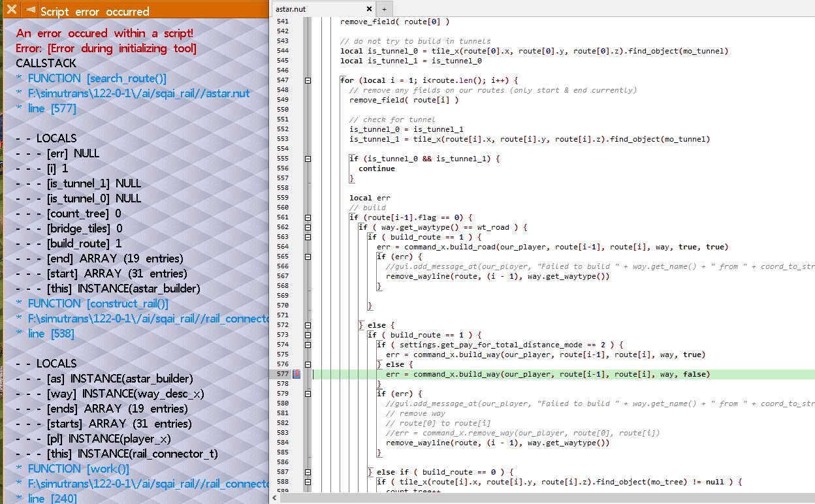Click line number 541 in the editor margin

[282, 22]
